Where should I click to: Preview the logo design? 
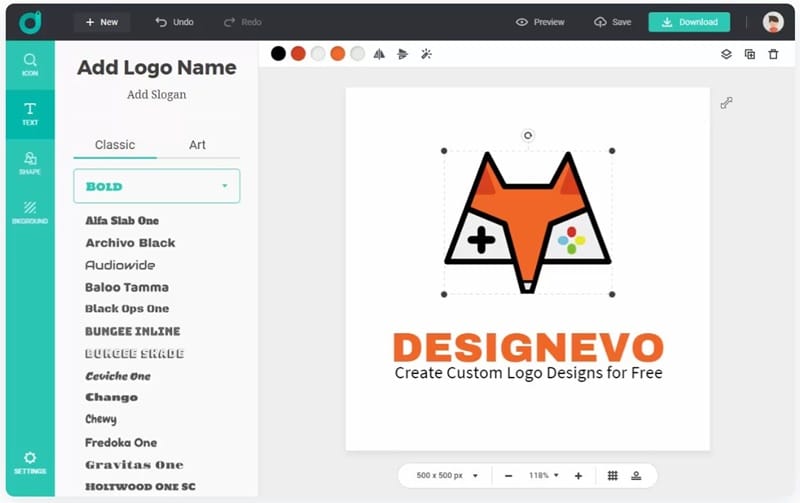tap(540, 22)
